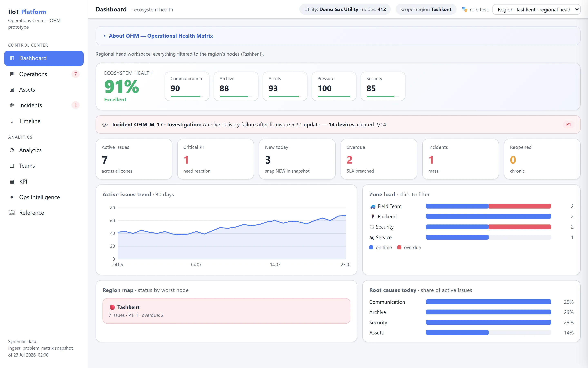Screen dimensions: 588x368
Task: Click the Archive root cause bar
Action: click(x=488, y=312)
